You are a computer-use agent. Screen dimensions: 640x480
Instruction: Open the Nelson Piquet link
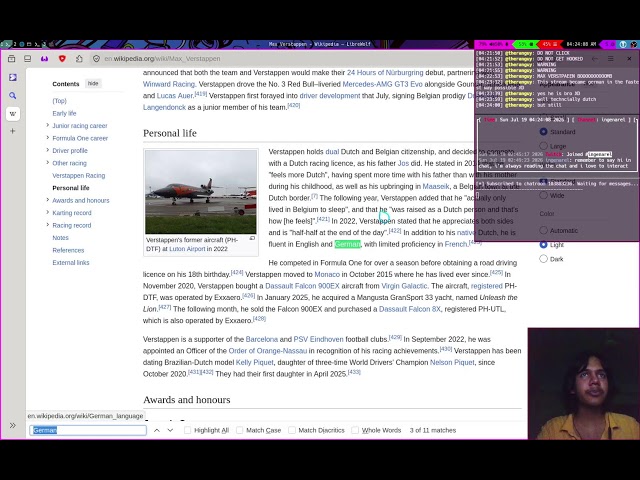(452, 362)
